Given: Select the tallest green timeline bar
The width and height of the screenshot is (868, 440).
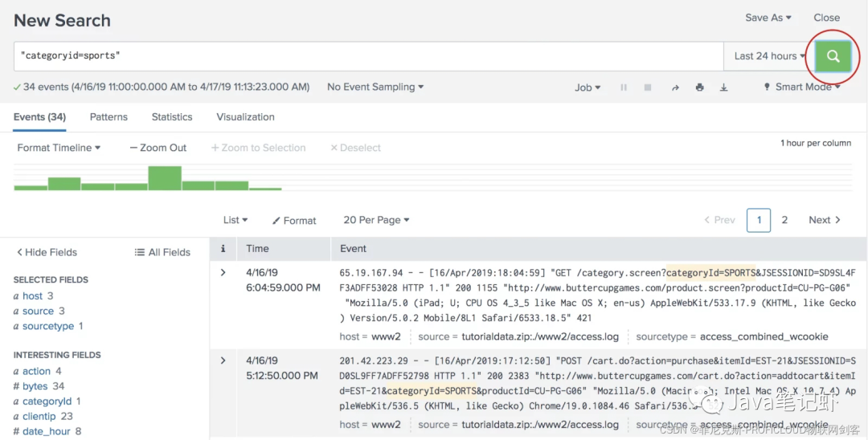Looking at the screenshot, I should [165, 178].
